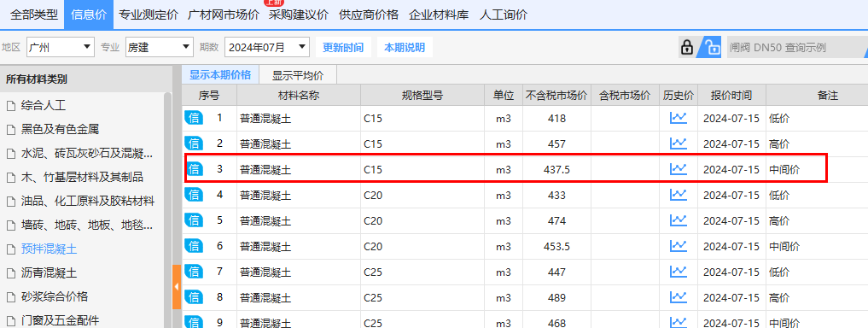
Task: Select 油品、化工原料及胶粘材料 category
Action: tap(87, 201)
